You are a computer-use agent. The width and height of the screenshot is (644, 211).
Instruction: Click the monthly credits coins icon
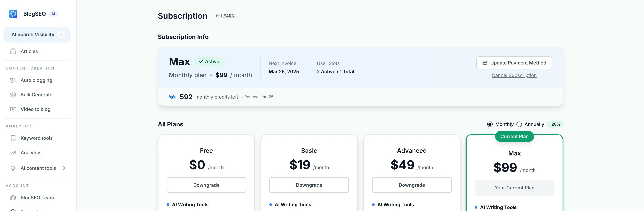click(x=172, y=97)
